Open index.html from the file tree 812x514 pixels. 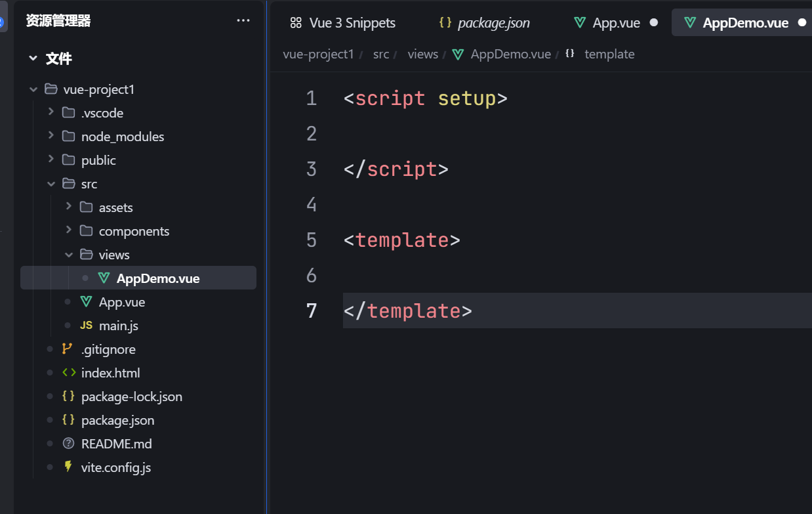coord(111,373)
